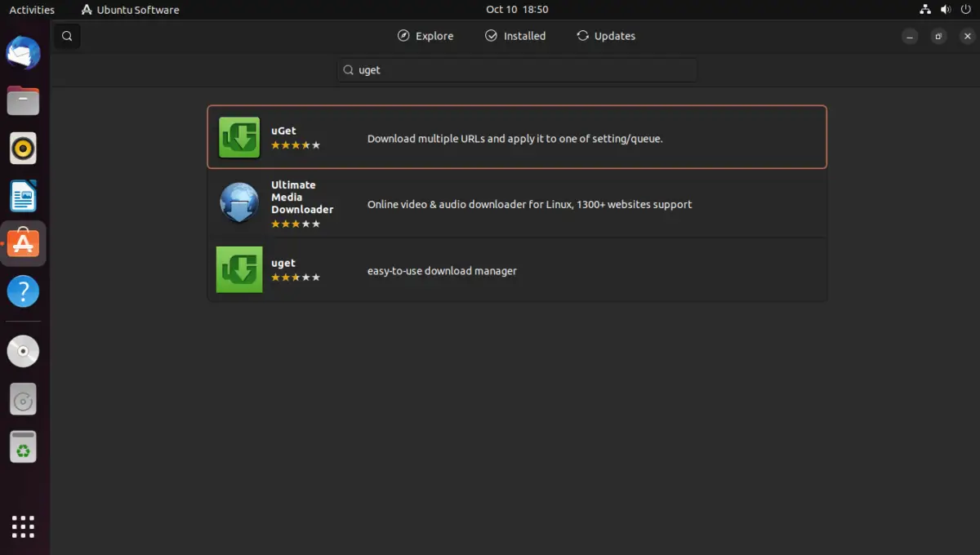Screen dimensions: 980x555
Task: Open the Updates tab
Action: click(606, 36)
